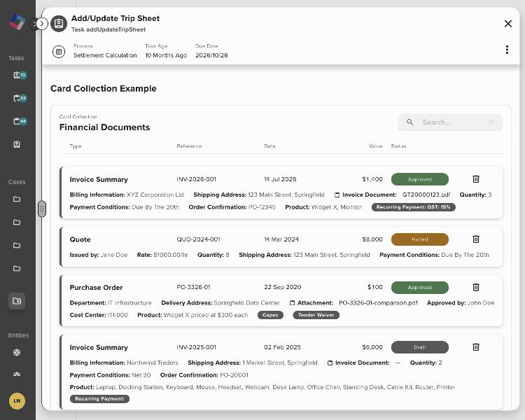Viewport: 525px width, 420px height.
Task: Click the 22 Sep 2020 date
Action: tap(283, 287)
